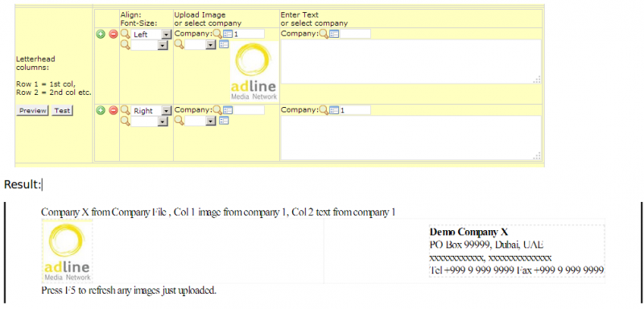The height and width of the screenshot is (309, 644).
Task: Open the Left alignment dropdown
Action: pos(151,35)
